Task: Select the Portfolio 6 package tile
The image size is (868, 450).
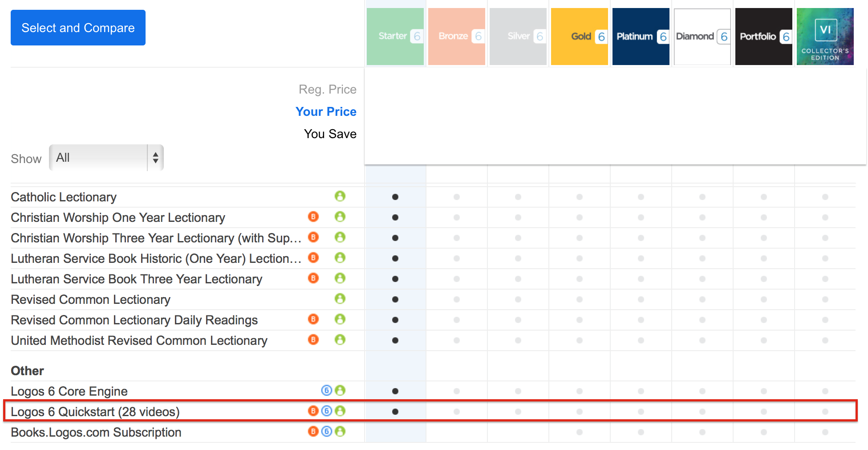Action: pyautogui.click(x=764, y=37)
